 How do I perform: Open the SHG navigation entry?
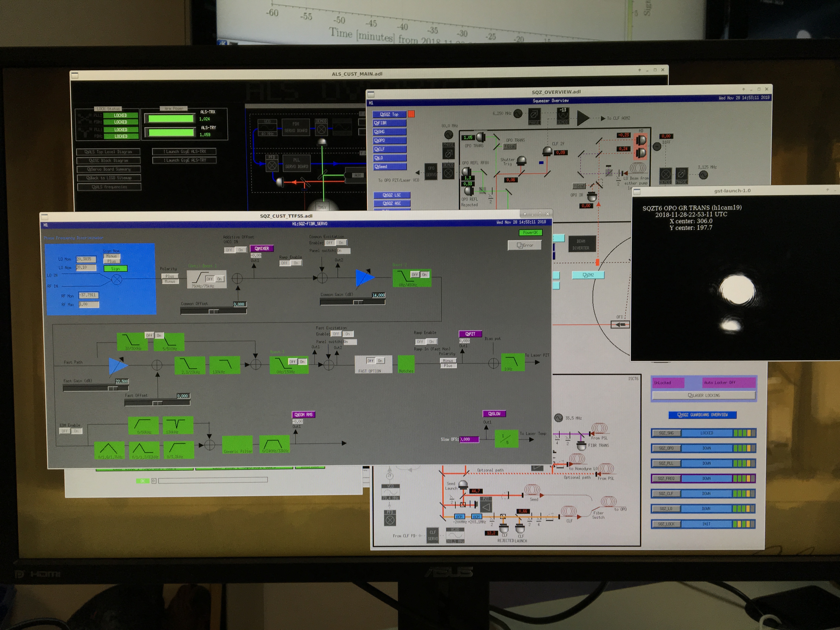[x=389, y=132]
